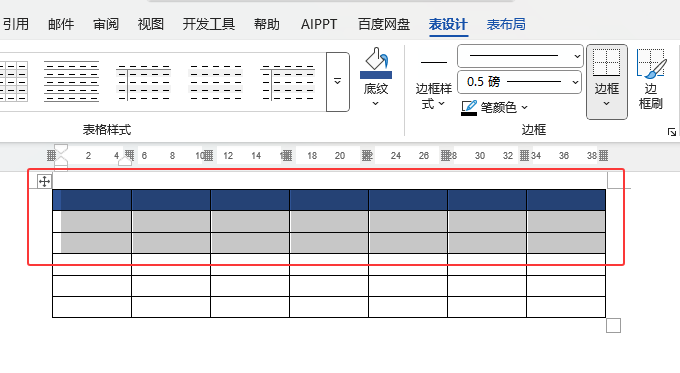This screenshot has width=680, height=373.
Task: Click the table move handle
Action: pos(44,181)
